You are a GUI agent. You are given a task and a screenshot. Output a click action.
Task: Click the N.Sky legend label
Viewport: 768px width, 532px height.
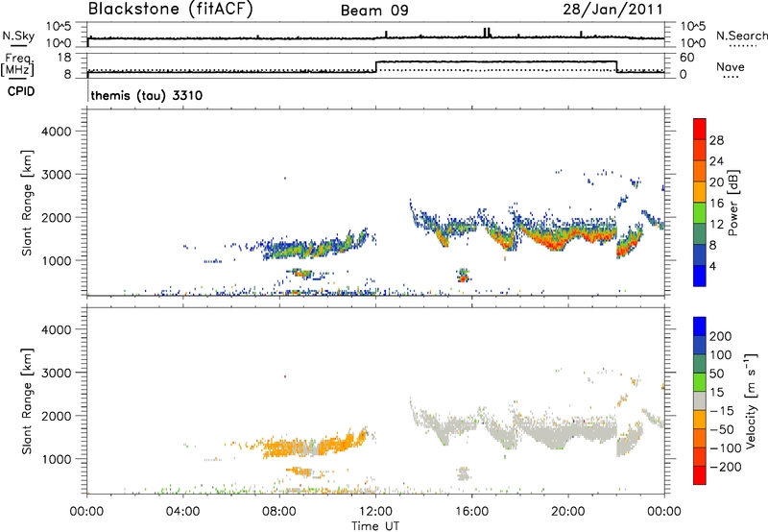(x=18, y=36)
